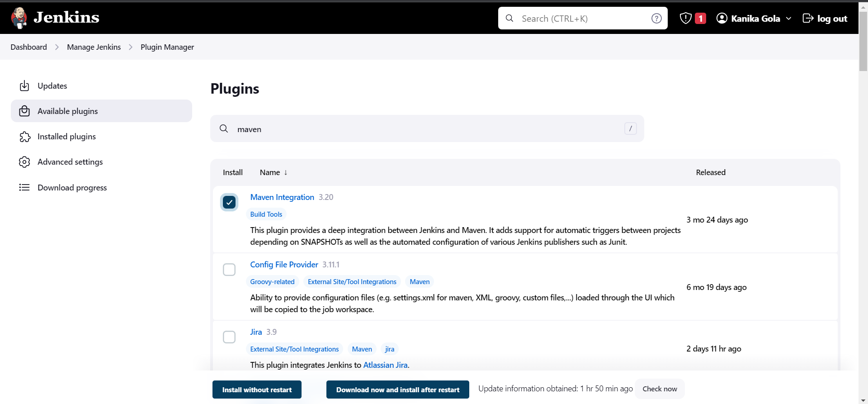Image resolution: width=868 pixels, height=404 pixels.
Task: Follow the Atlassian Jira link
Action: click(x=385, y=365)
